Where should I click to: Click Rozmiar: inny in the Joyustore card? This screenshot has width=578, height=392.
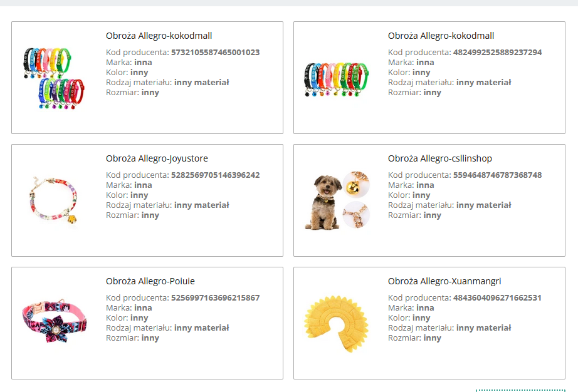[x=132, y=215]
